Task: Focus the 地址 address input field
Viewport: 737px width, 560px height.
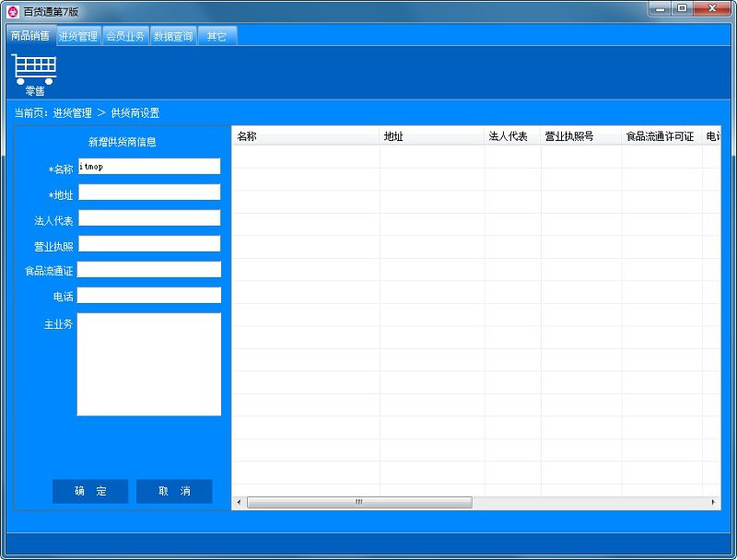Action: click(149, 192)
